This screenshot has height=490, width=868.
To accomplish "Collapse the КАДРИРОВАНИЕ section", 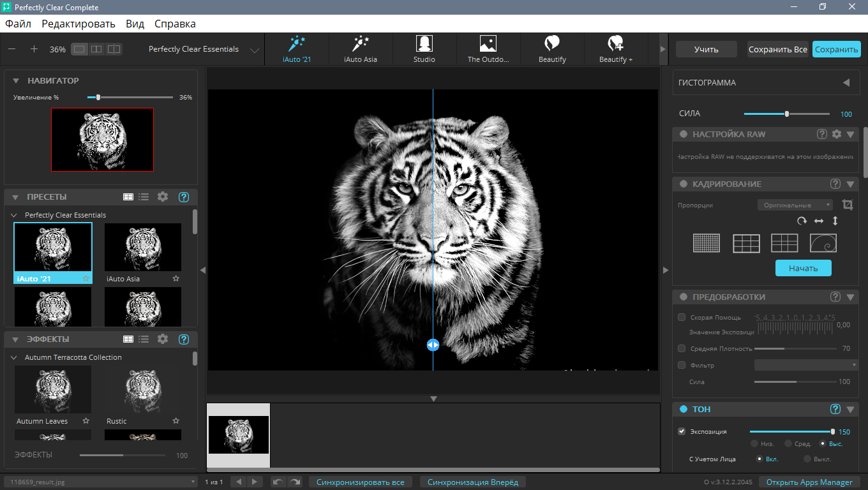I will tap(851, 184).
